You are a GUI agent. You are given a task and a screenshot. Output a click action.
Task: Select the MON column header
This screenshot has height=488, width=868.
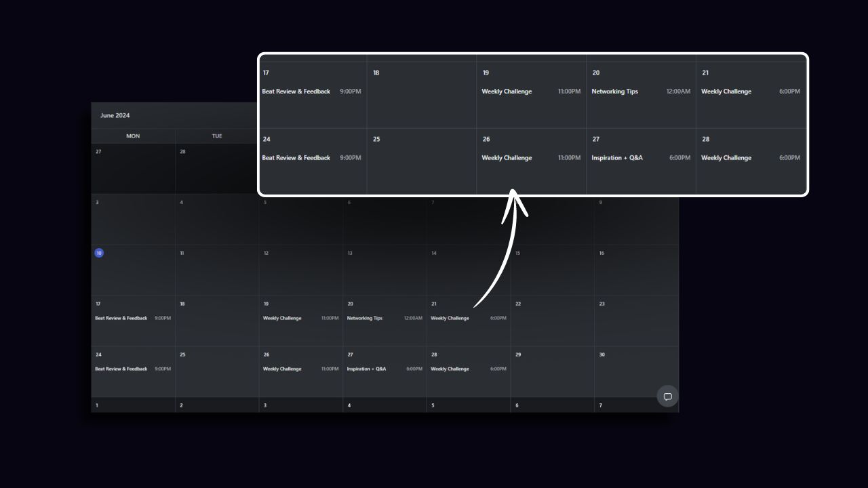(133, 136)
